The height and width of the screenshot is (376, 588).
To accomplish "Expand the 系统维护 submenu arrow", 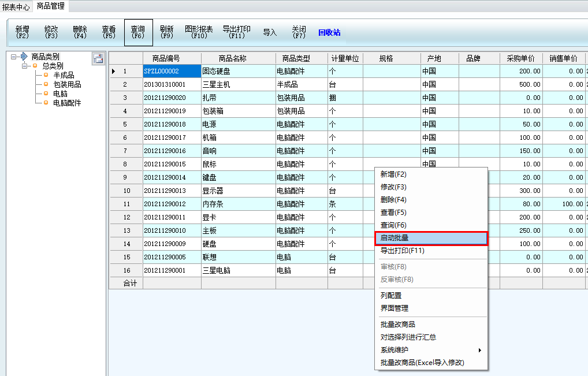I will [x=479, y=350].
